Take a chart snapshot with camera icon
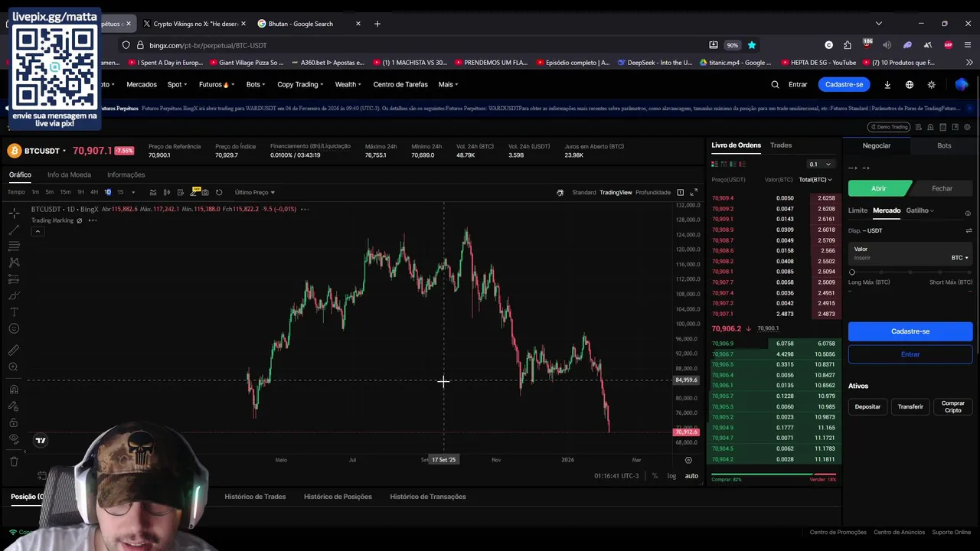The image size is (980, 551). pos(205,192)
